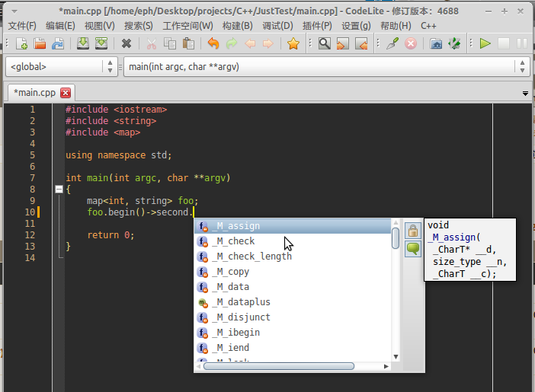
Task: Open the main(int argc, char **argv) function dropdown
Action: click(326, 66)
